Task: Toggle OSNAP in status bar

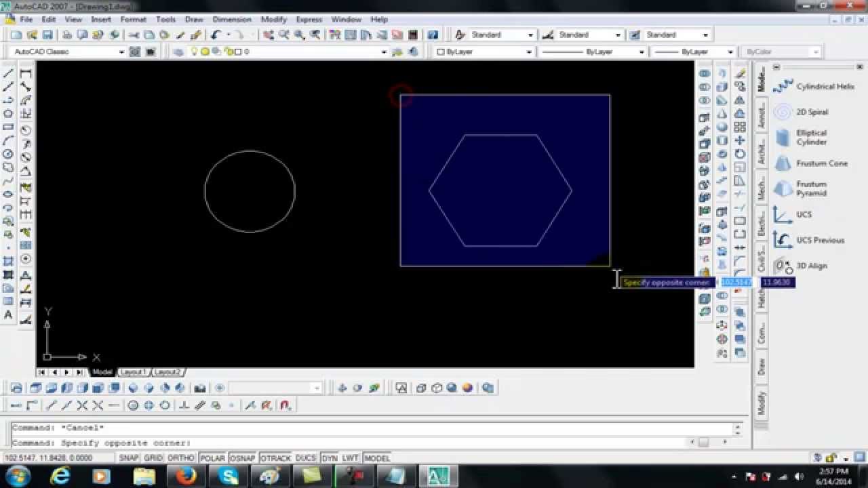Action: coord(243,458)
